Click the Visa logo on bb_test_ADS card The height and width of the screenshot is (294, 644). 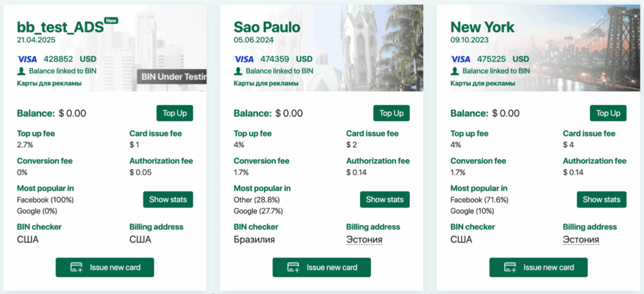[x=27, y=59]
